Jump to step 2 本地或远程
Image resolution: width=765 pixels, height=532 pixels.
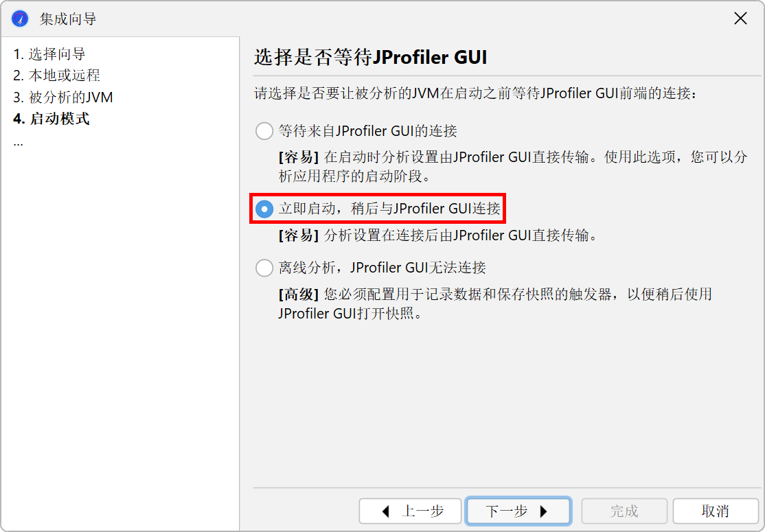coord(56,75)
